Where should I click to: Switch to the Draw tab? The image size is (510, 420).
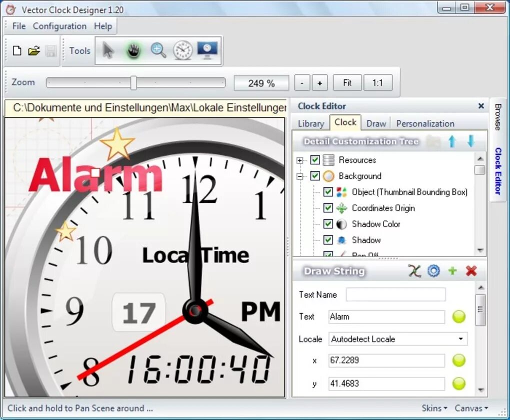tap(376, 123)
